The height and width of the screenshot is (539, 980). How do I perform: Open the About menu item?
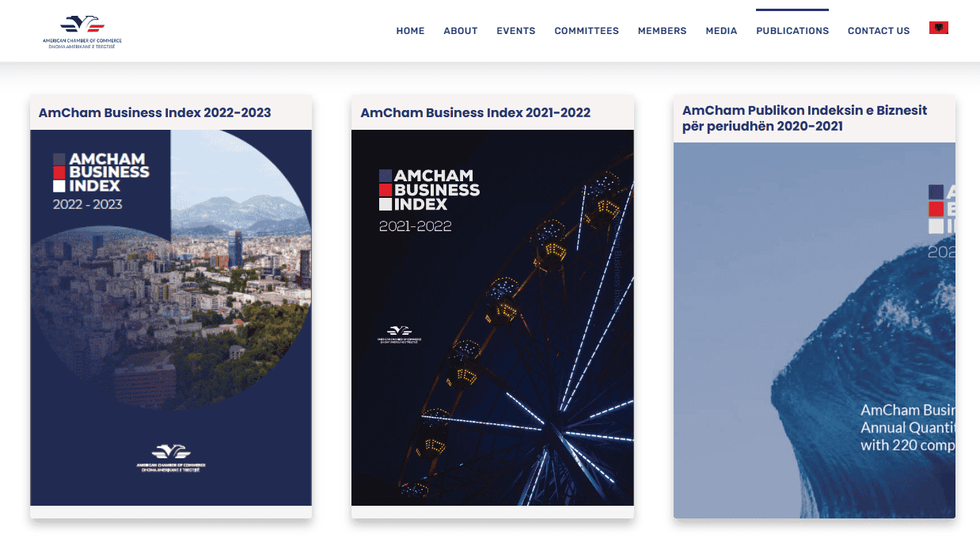click(x=461, y=31)
